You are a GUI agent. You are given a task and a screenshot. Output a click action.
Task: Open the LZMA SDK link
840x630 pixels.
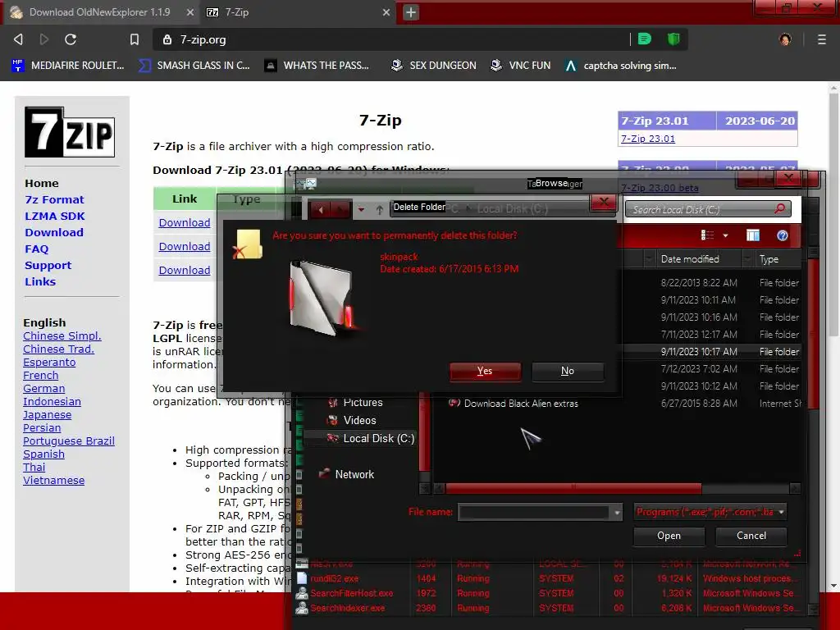click(x=55, y=216)
